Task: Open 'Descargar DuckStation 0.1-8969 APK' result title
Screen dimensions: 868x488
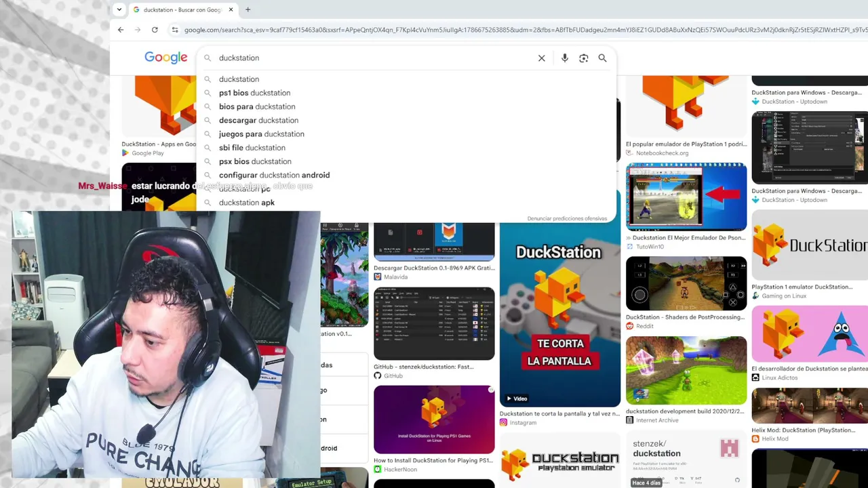Action: 434,268
